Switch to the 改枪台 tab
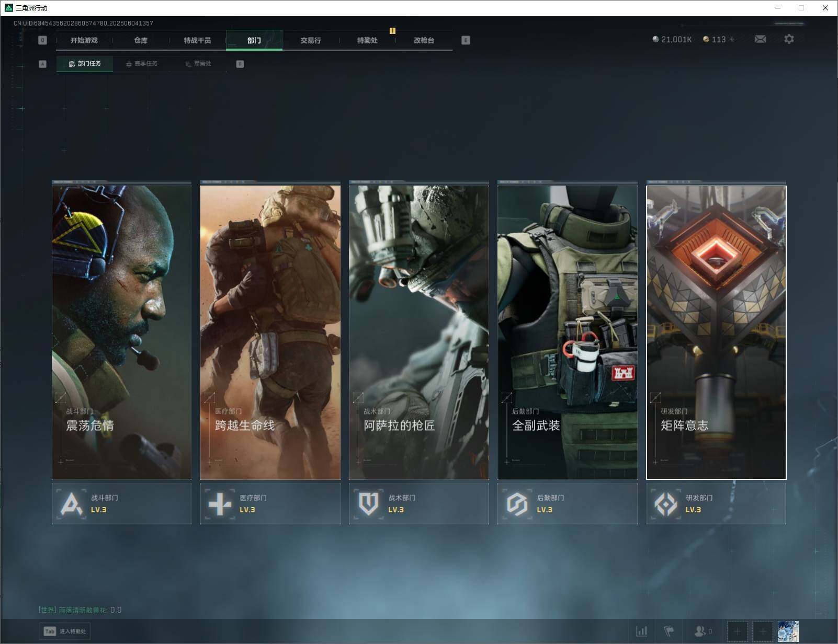 click(x=424, y=40)
